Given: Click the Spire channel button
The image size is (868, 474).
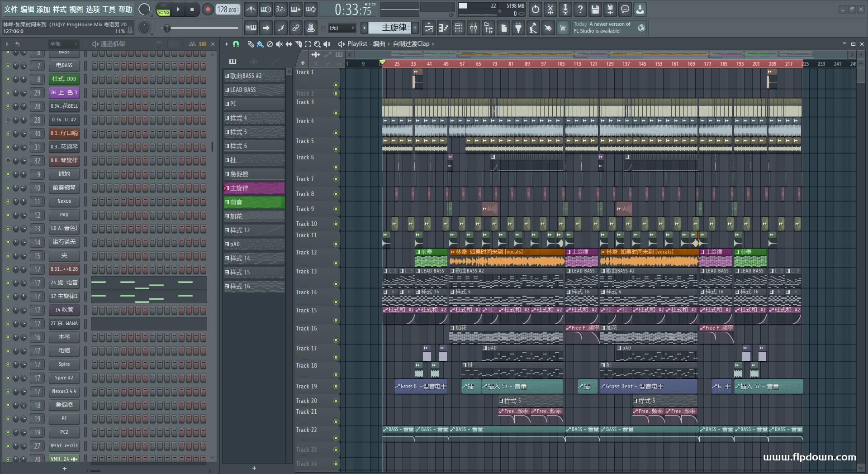Looking at the screenshot, I should (64, 364).
